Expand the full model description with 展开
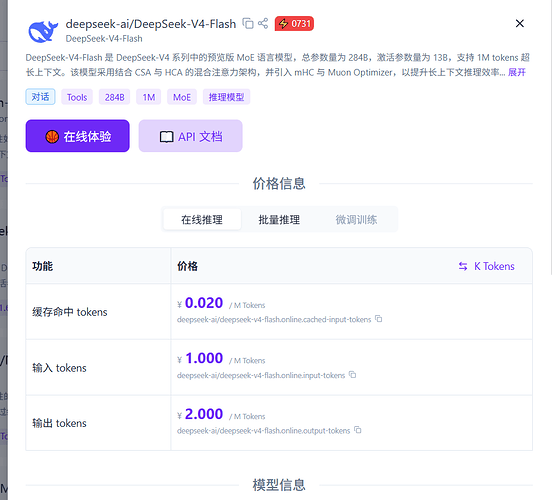This screenshot has width=552, height=500. click(516, 73)
